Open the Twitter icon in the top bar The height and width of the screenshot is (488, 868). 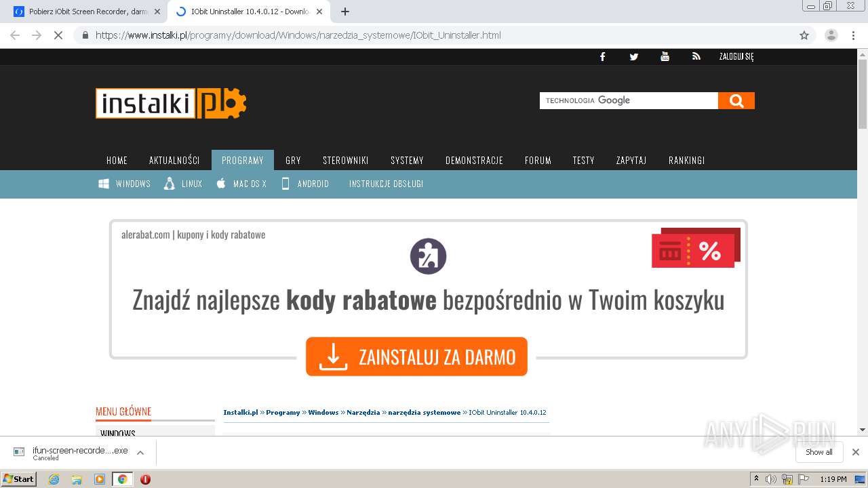[634, 57]
